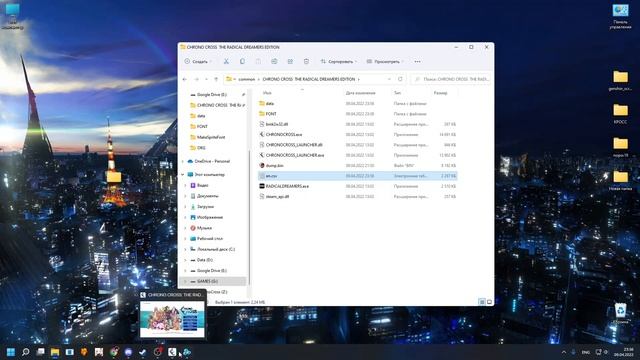Select the steam_api.dll file
This screenshot has width=640, height=360.
pyautogui.click(x=358, y=196)
